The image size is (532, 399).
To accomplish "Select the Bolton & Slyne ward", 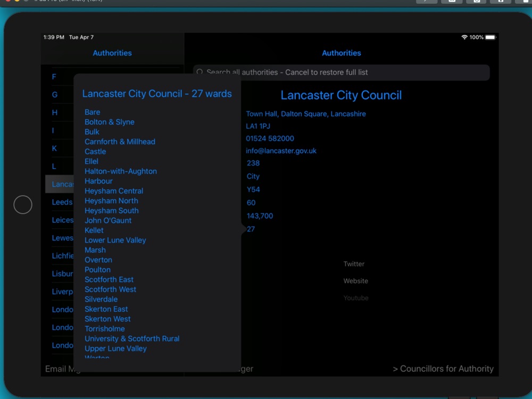I will click(109, 122).
